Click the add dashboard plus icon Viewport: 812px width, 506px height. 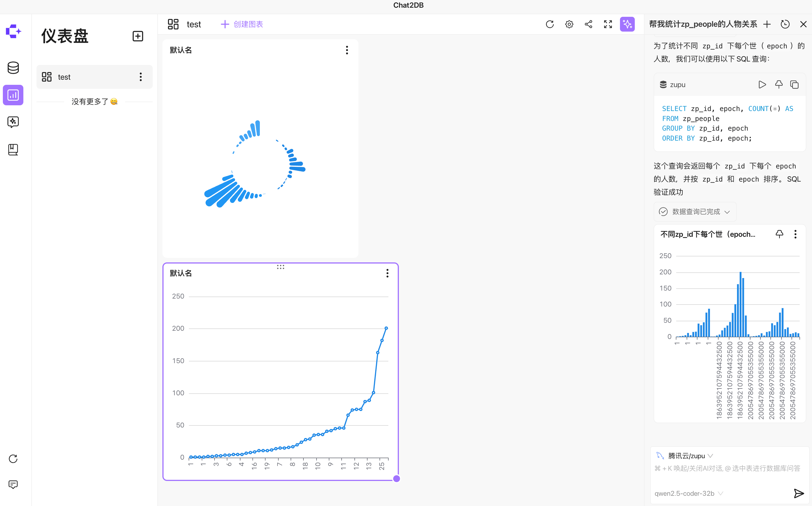click(x=138, y=36)
